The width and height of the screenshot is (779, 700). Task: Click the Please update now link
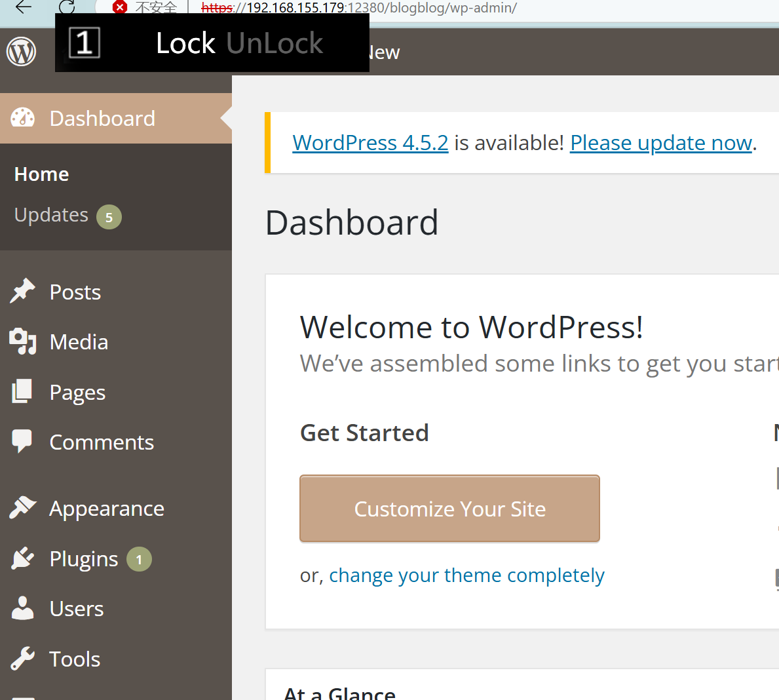[661, 143]
